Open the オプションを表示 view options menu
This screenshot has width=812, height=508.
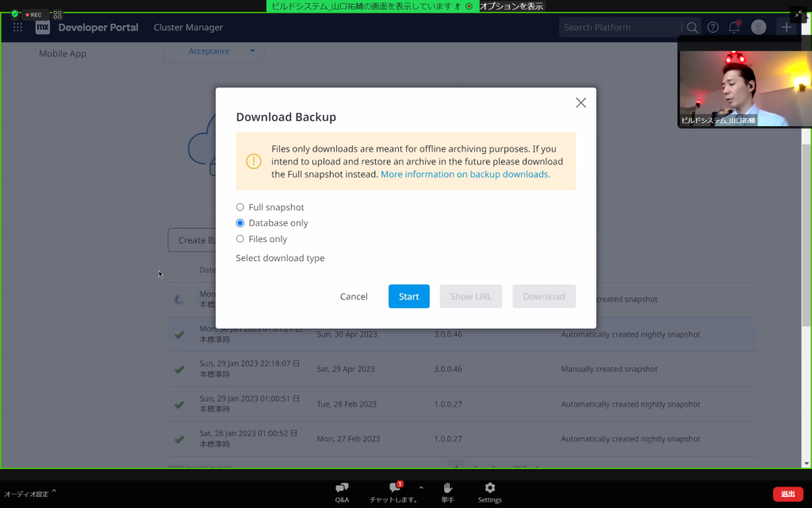[511, 6]
